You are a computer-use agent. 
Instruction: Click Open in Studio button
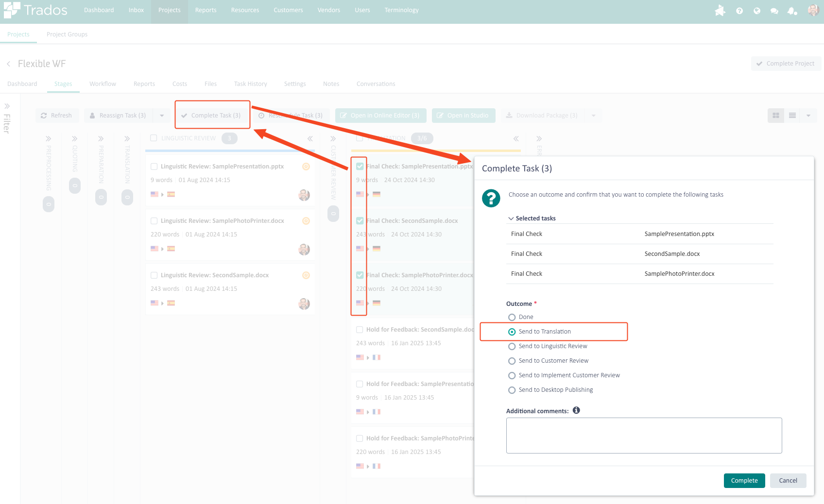[x=463, y=116]
